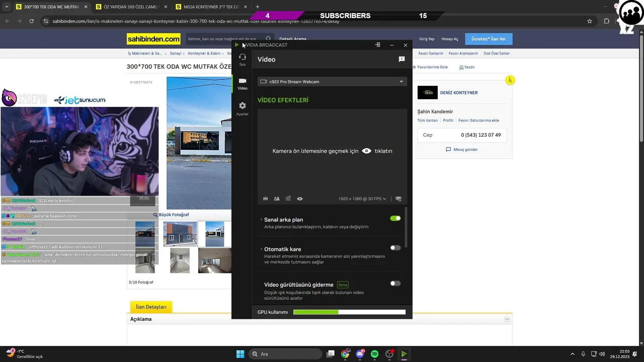Click the NVIDIA Broadcast effects list scrollbar
Viewport: 644px width, 362px height.
pyautogui.click(x=406, y=227)
